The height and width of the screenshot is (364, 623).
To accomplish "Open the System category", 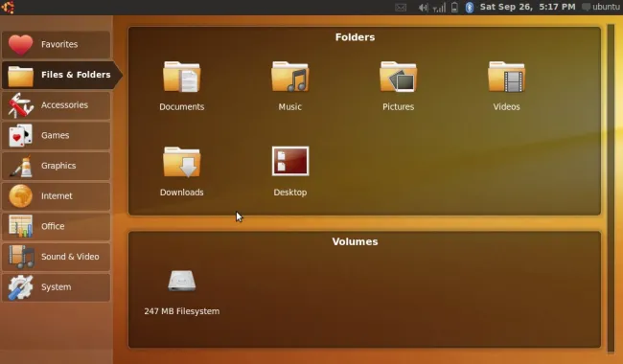I will point(56,287).
